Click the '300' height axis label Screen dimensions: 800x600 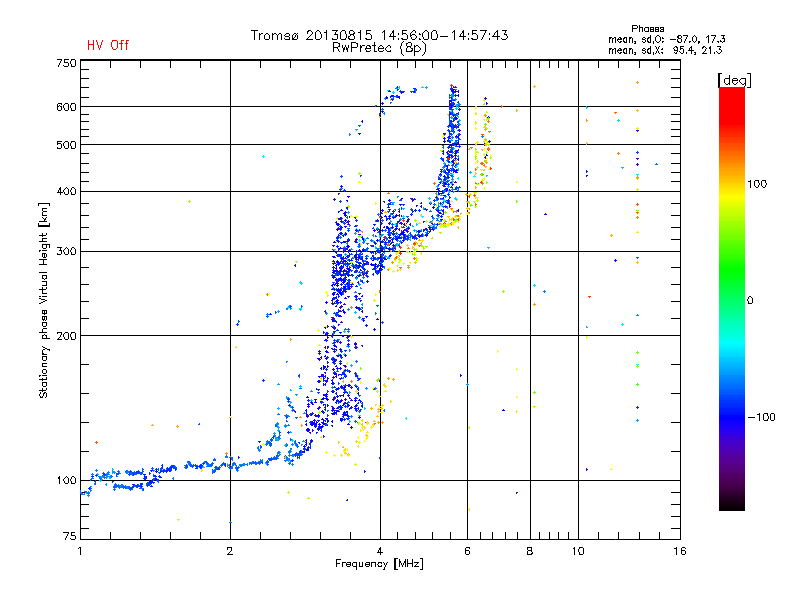click(x=66, y=252)
